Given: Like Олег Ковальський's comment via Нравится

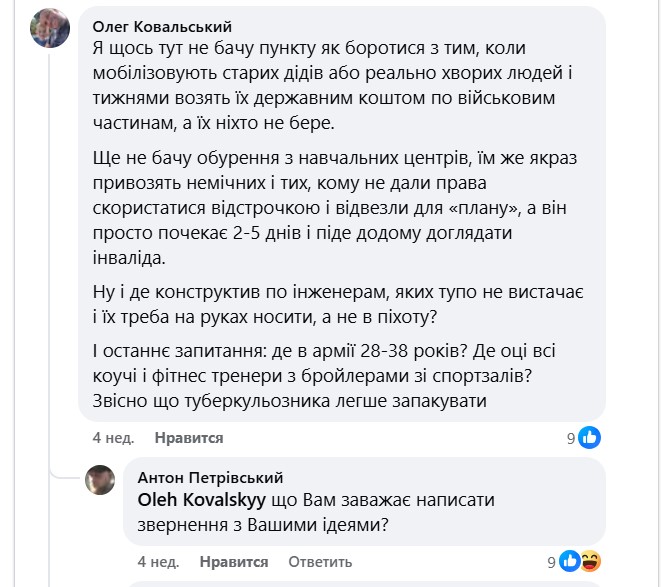Looking at the screenshot, I should [x=189, y=438].
